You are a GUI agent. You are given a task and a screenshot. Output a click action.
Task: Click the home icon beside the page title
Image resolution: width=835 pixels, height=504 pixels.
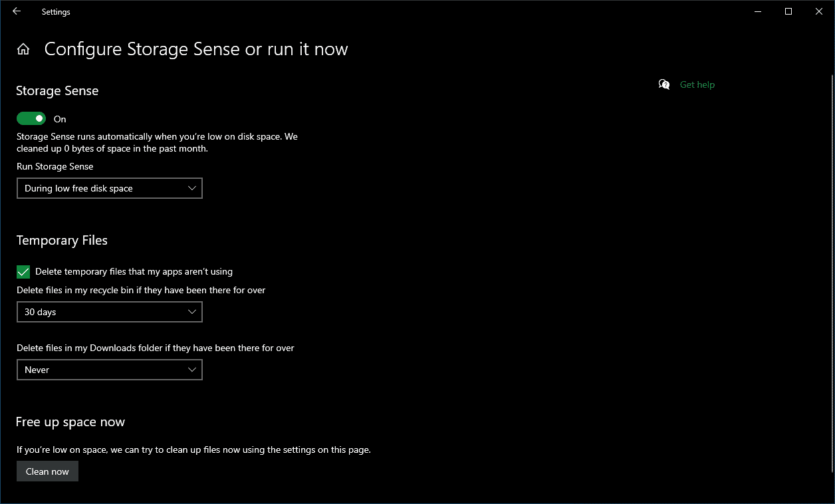[x=23, y=49]
